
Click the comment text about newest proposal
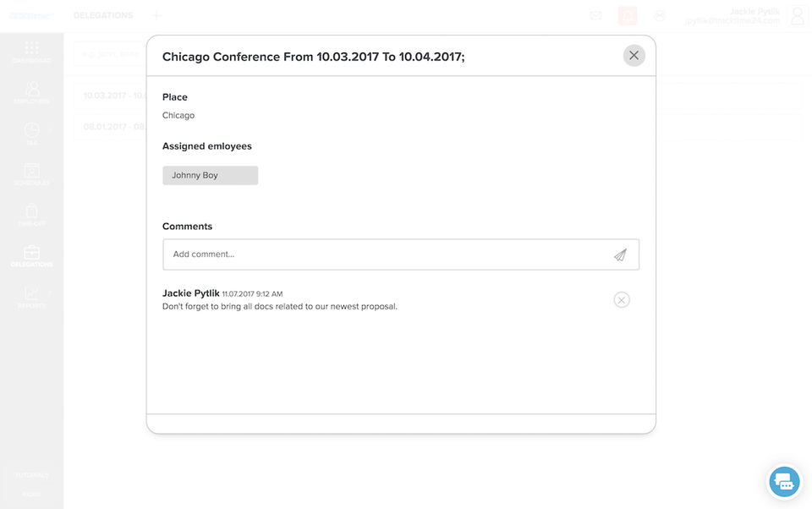280,307
